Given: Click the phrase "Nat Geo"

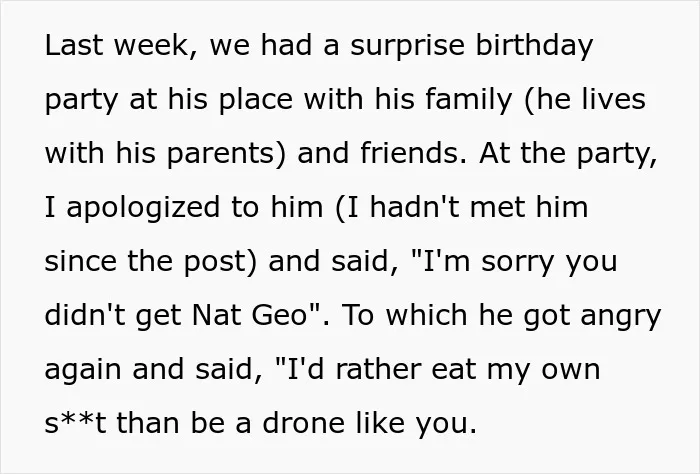Looking at the screenshot, I should [248, 315].
